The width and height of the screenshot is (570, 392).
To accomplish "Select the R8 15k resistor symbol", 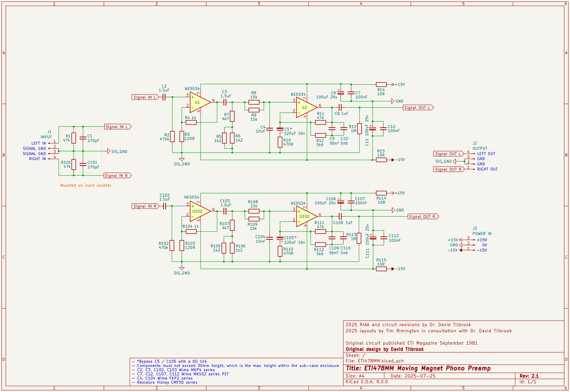I will [254, 102].
